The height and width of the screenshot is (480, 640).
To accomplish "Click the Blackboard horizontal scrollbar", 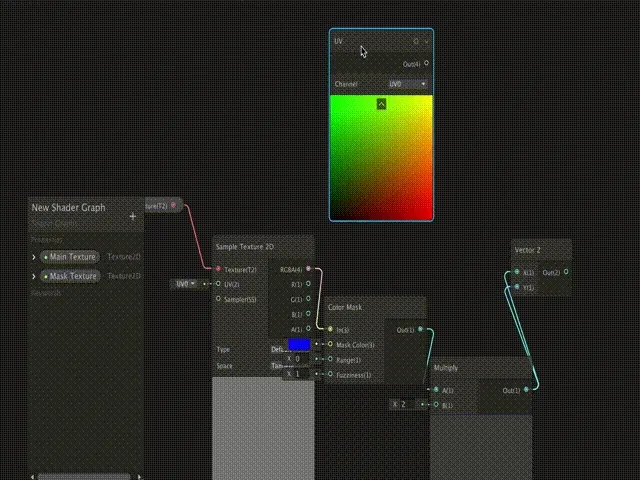I will pyautogui.click(x=85, y=476).
